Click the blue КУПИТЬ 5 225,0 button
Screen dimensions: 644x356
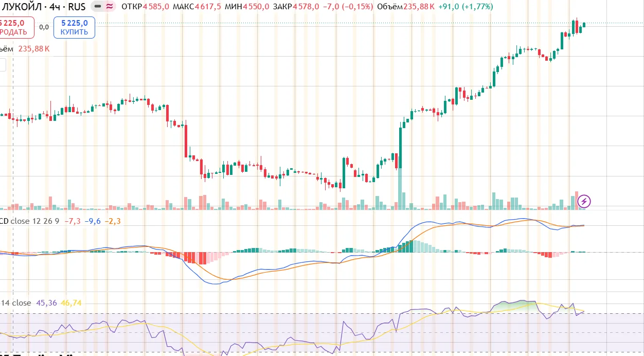point(75,27)
